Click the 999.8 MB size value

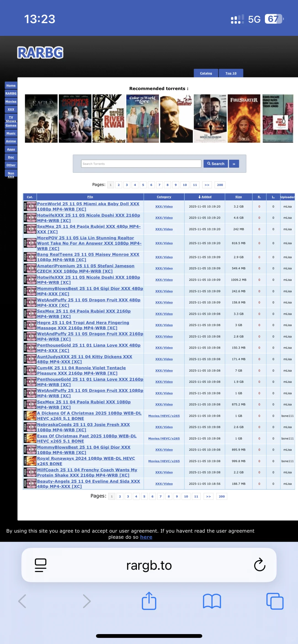[239, 461]
